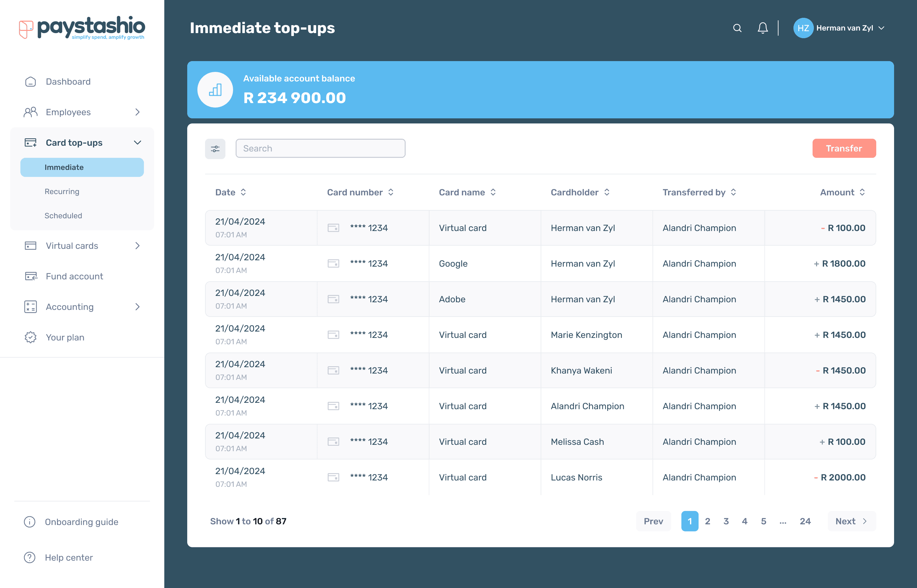917x588 pixels.
Task: Switch to Recurring top-ups
Action: coord(62,191)
